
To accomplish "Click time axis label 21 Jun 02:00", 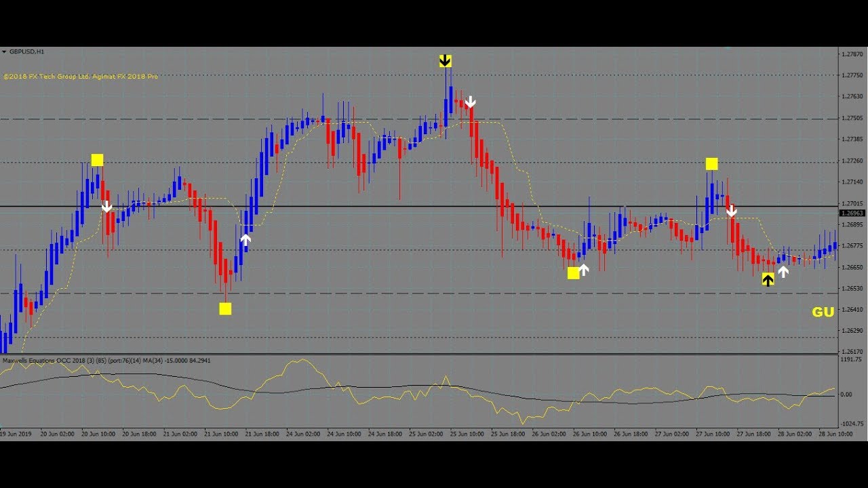I will [180, 433].
